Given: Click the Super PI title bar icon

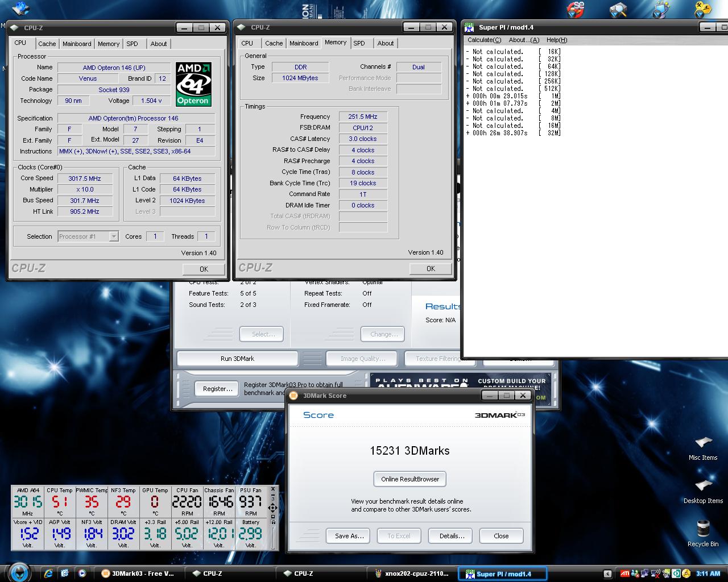Looking at the screenshot, I should point(469,27).
